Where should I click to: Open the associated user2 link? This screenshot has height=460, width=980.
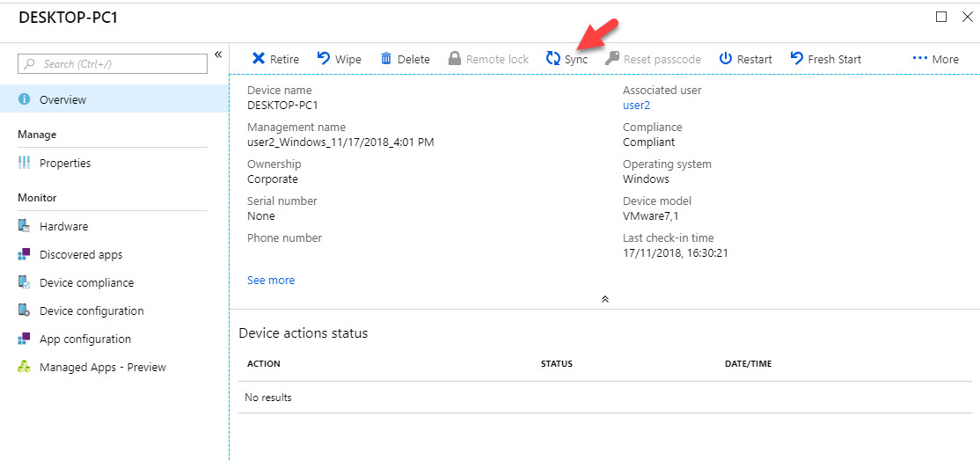(x=636, y=105)
